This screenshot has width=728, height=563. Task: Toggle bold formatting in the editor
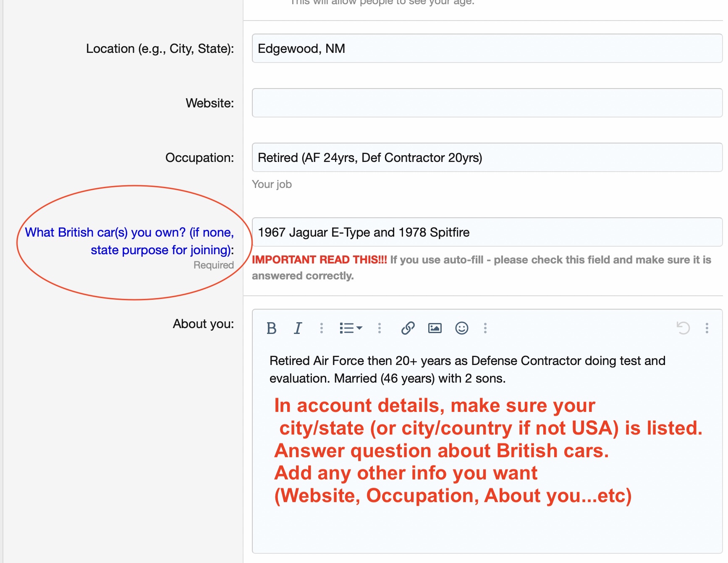[x=272, y=328]
